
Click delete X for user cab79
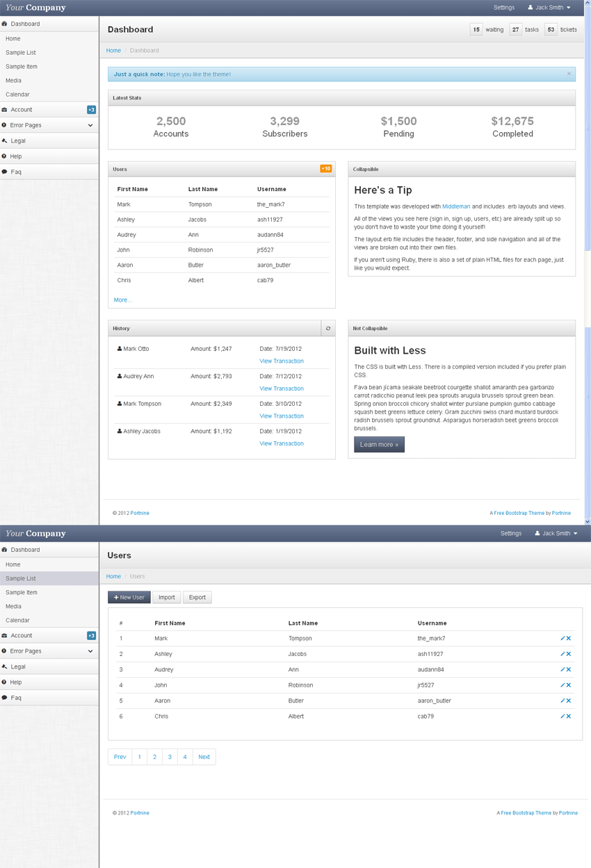[x=569, y=716]
